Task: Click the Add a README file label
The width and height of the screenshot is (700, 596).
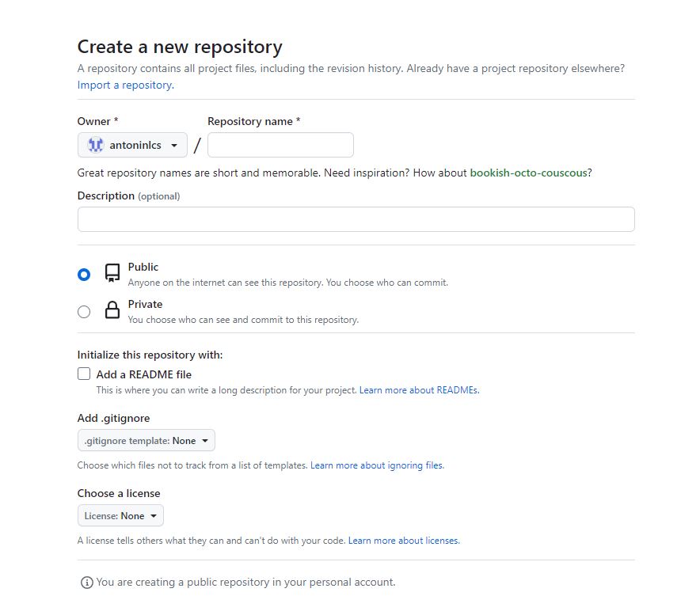Action: (x=144, y=374)
